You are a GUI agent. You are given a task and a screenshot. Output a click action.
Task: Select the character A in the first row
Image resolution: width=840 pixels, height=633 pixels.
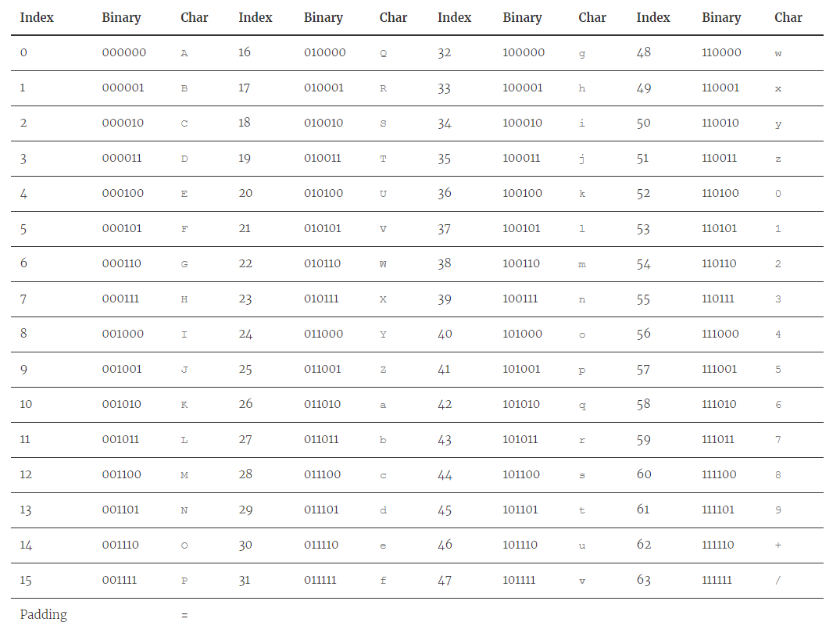click(x=184, y=52)
